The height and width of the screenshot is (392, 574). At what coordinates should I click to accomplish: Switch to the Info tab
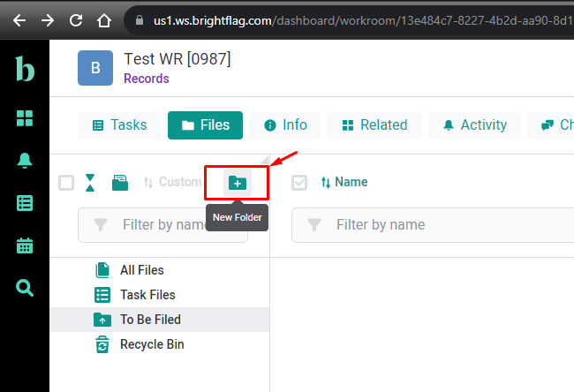(285, 125)
